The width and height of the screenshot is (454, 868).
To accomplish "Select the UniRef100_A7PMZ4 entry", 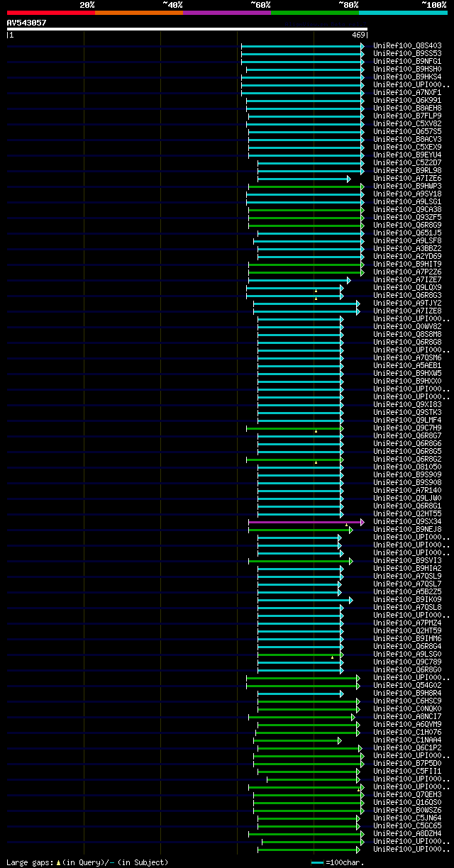I will (407, 623).
